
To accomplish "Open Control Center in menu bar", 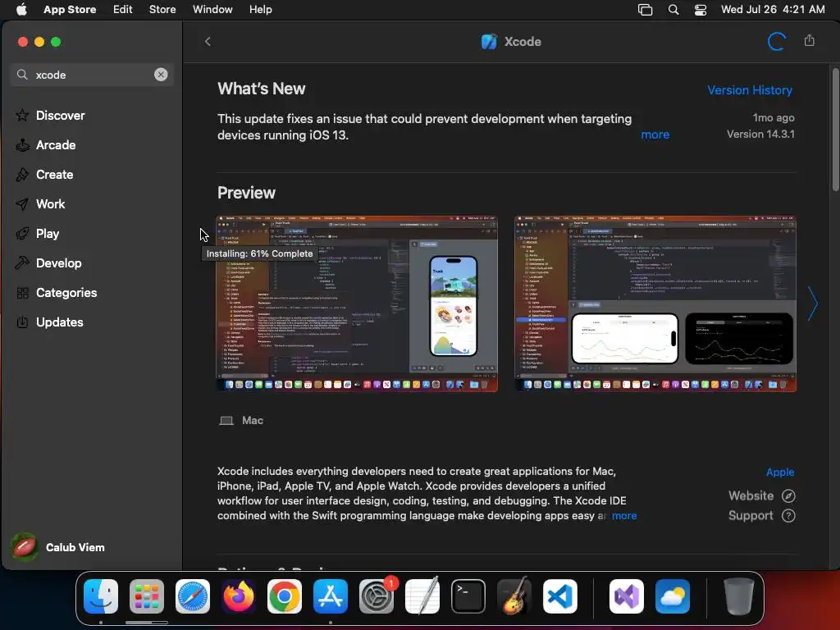I will [701, 10].
